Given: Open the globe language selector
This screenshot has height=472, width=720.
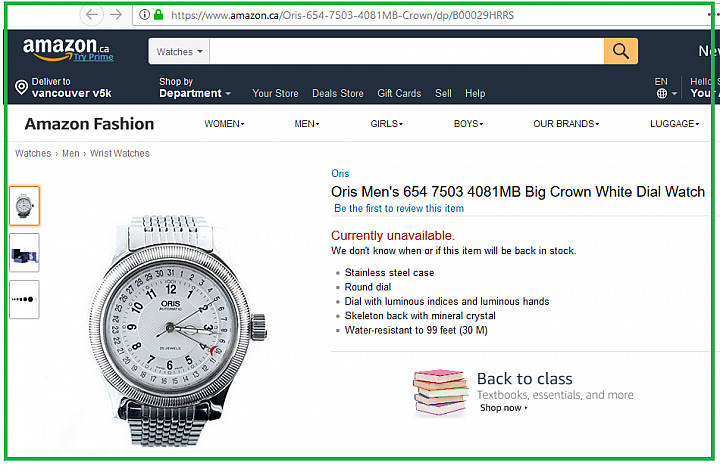Looking at the screenshot, I should [x=662, y=94].
